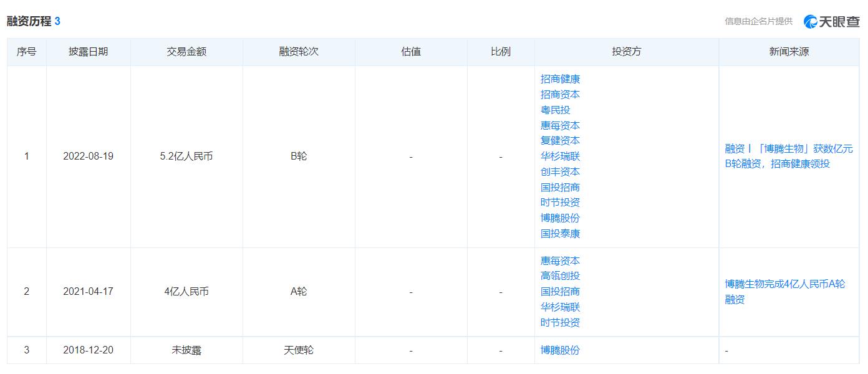
Task: Select the date cell 2022-08-19
Action: 88,156
